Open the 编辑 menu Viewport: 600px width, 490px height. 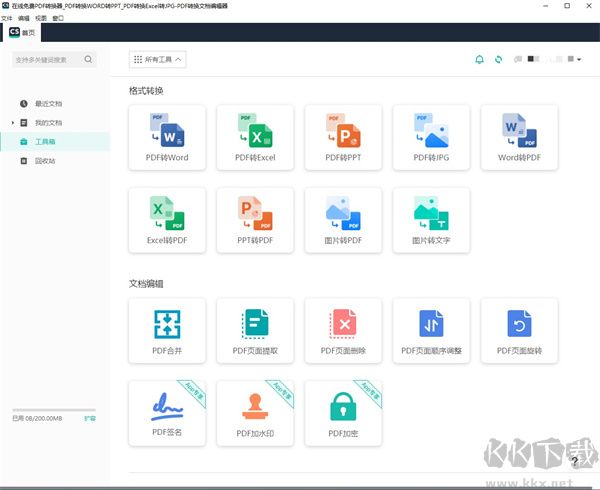[24, 18]
